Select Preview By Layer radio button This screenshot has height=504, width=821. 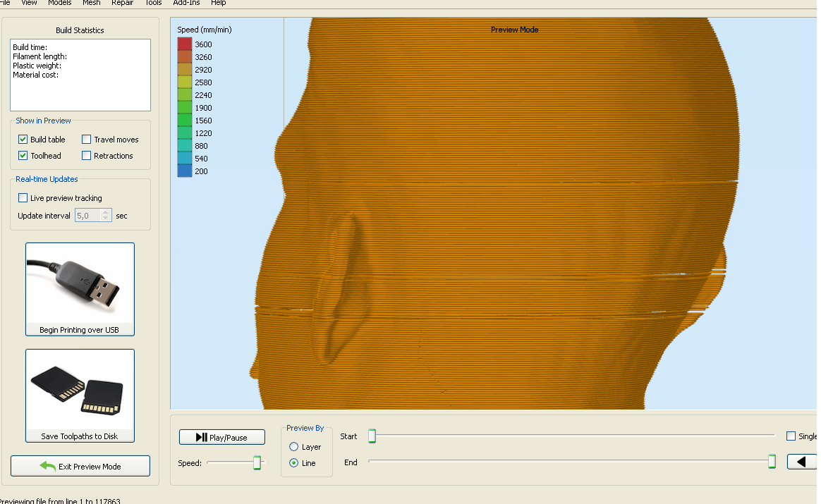(294, 447)
